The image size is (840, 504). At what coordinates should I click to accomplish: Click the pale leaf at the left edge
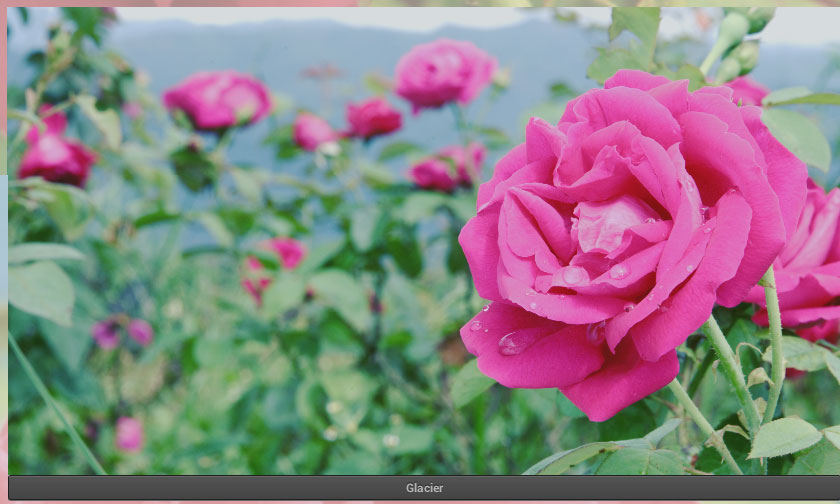tap(40, 290)
